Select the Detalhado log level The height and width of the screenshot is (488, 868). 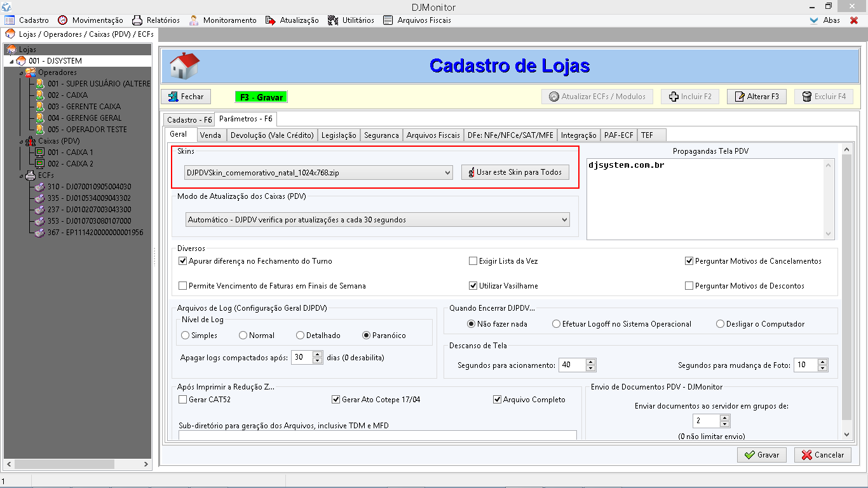[x=301, y=335]
